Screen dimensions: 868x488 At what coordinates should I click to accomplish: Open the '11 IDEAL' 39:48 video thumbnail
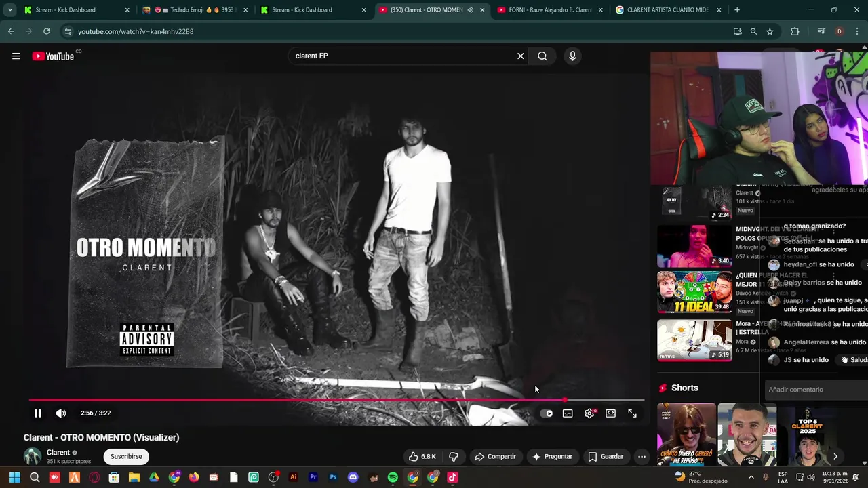coord(694,292)
